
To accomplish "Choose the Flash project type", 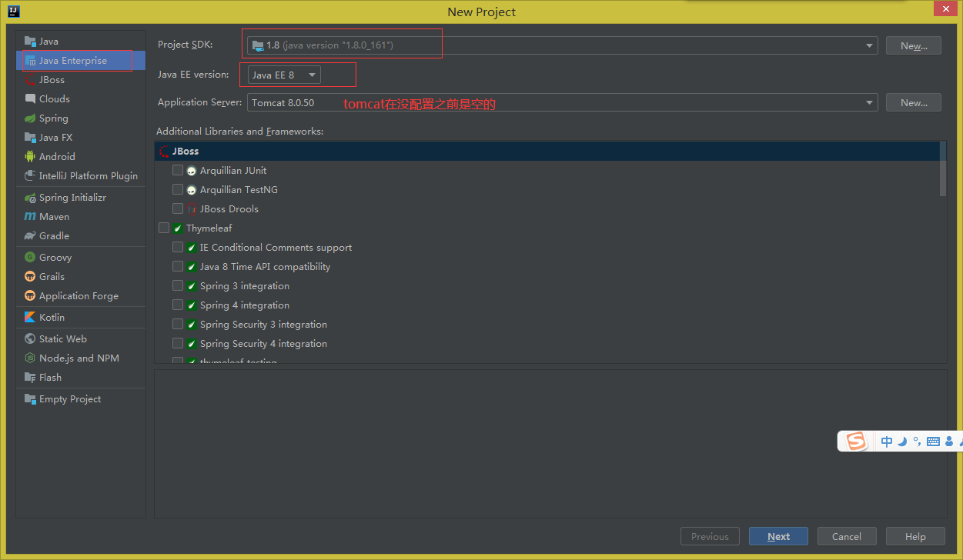I will pos(81,377).
